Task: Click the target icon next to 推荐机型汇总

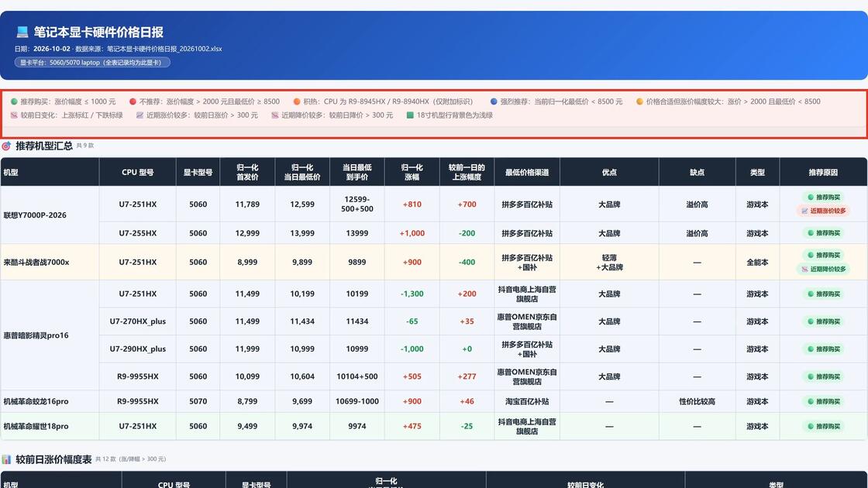Action: click(x=6, y=146)
